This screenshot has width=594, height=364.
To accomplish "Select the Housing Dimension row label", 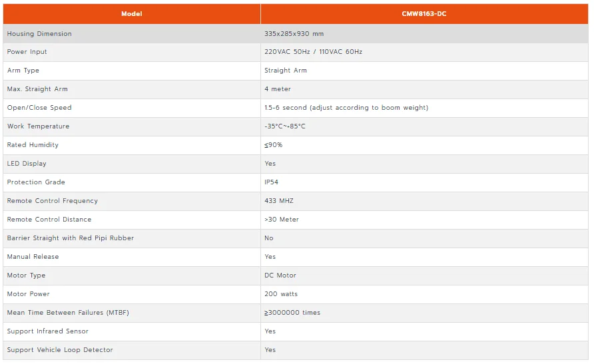I will click(x=39, y=34).
